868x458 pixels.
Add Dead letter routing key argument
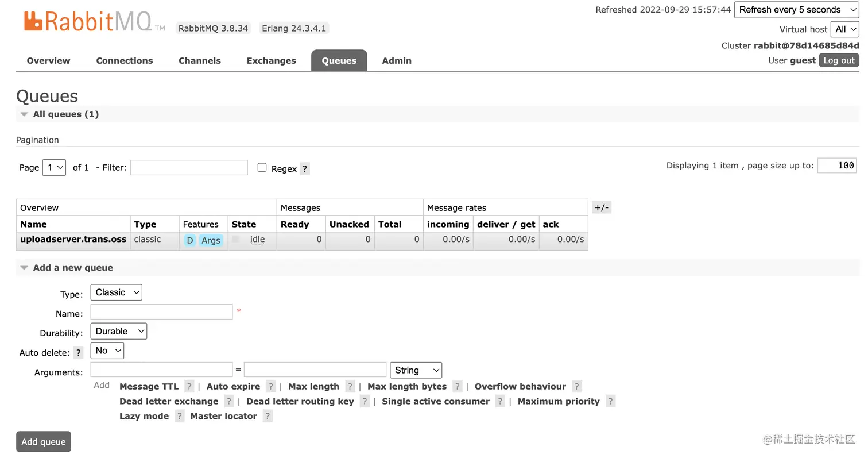click(x=300, y=402)
